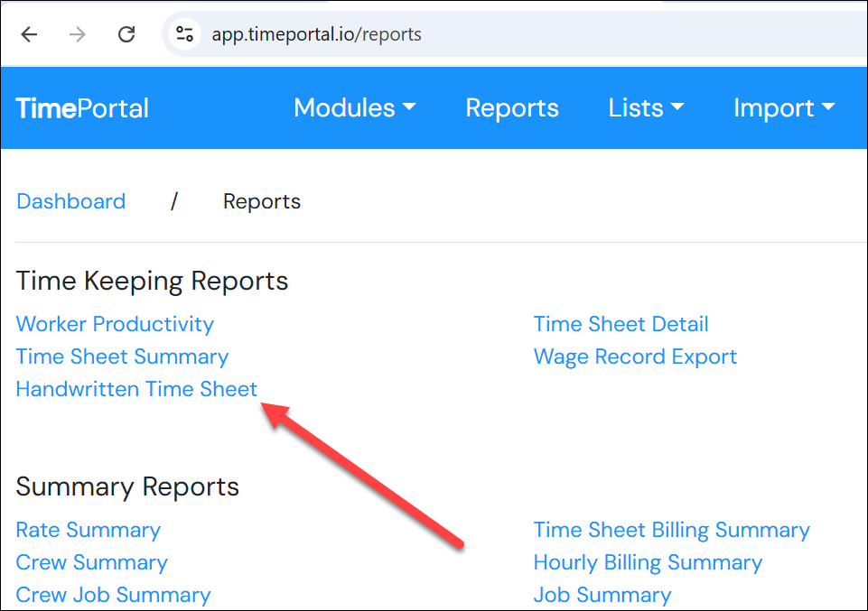Open the Hourly Billing Summary report
Image resolution: width=868 pixels, height=611 pixels.
click(648, 563)
